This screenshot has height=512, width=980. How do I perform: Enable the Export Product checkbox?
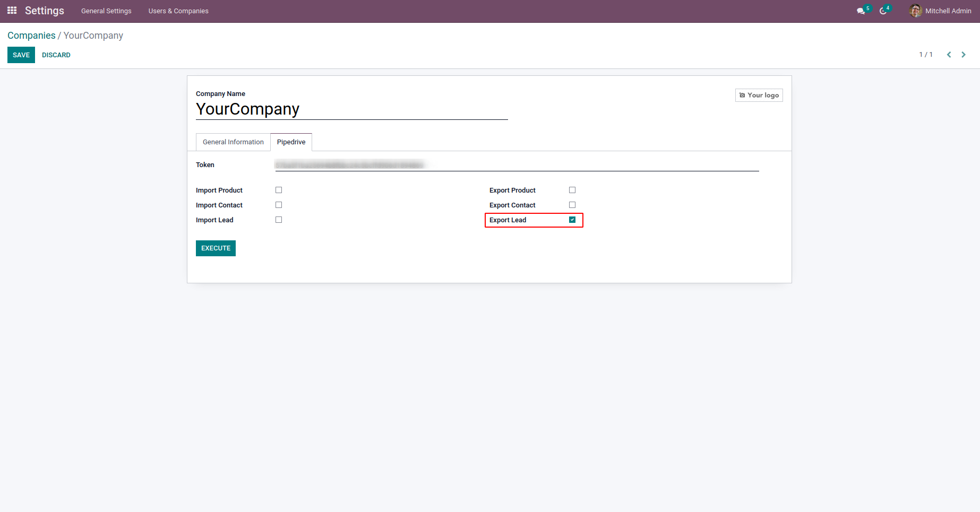tap(572, 190)
